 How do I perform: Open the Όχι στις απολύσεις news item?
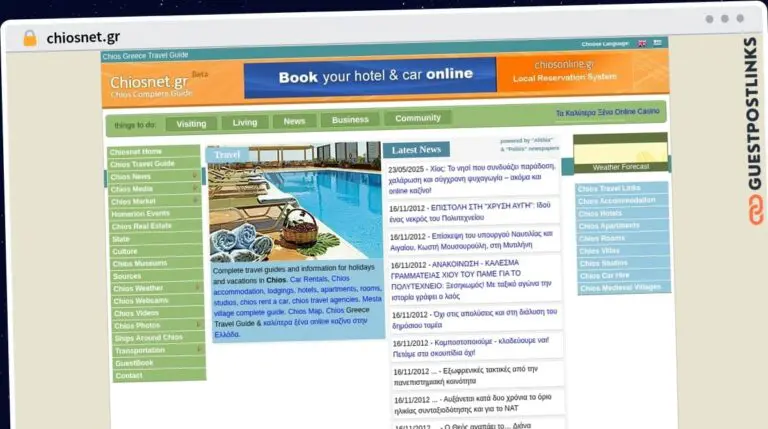pos(475,318)
